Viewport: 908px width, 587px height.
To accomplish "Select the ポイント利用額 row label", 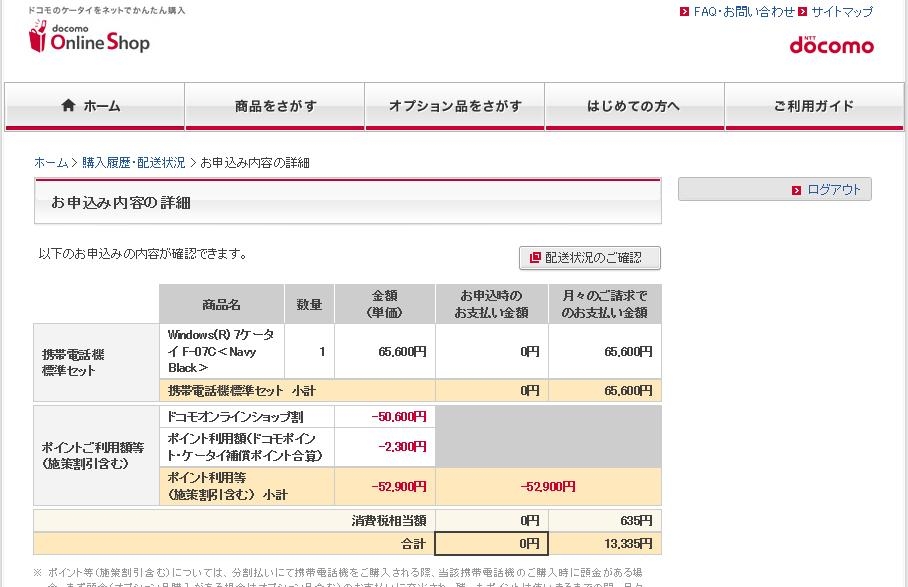I will coord(247,447).
